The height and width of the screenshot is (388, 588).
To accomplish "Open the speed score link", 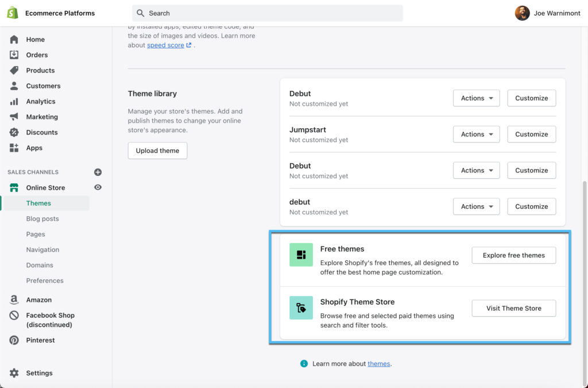I will pyautogui.click(x=165, y=45).
